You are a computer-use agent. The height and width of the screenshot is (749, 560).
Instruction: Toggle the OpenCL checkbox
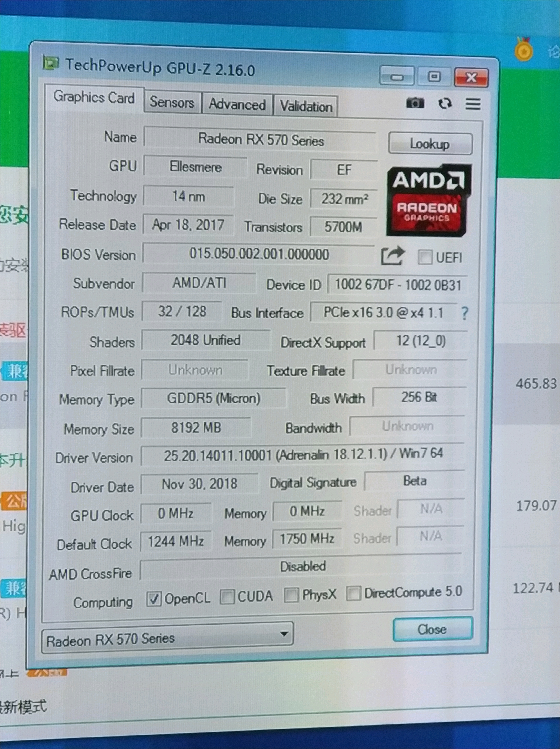pos(154,599)
